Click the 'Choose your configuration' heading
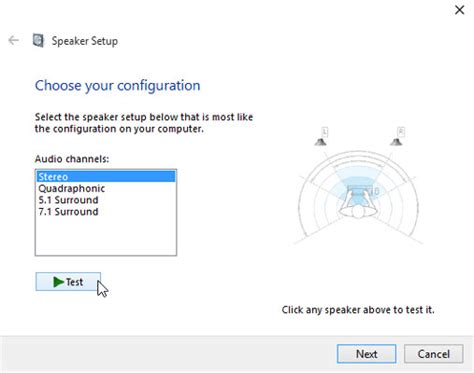This screenshot has width=474, height=373. click(118, 86)
